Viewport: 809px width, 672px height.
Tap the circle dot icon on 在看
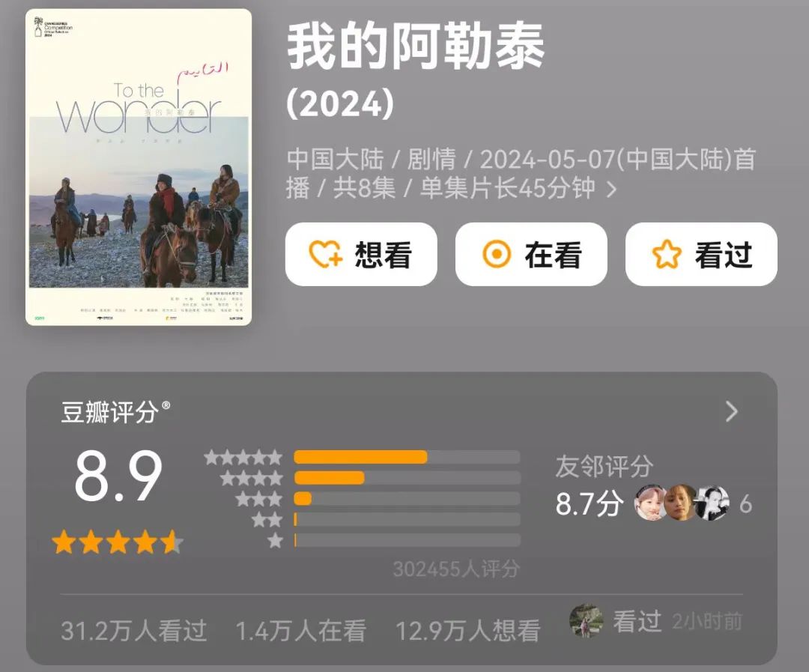pyautogui.click(x=497, y=254)
